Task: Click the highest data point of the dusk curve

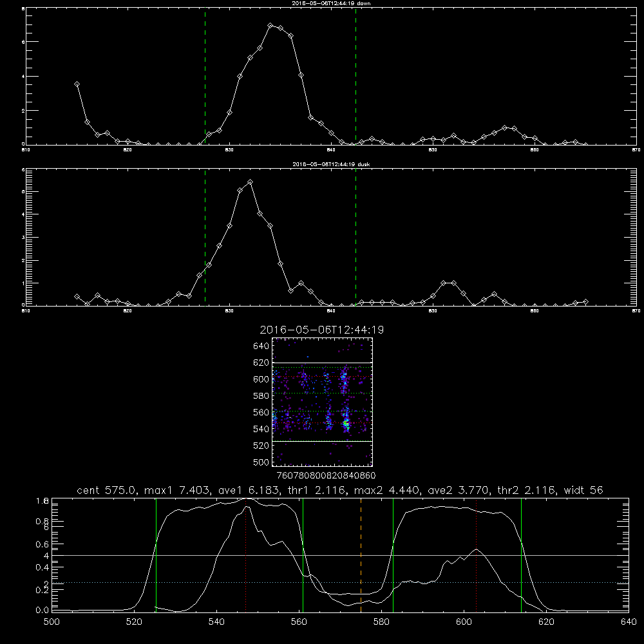Action: (250, 182)
